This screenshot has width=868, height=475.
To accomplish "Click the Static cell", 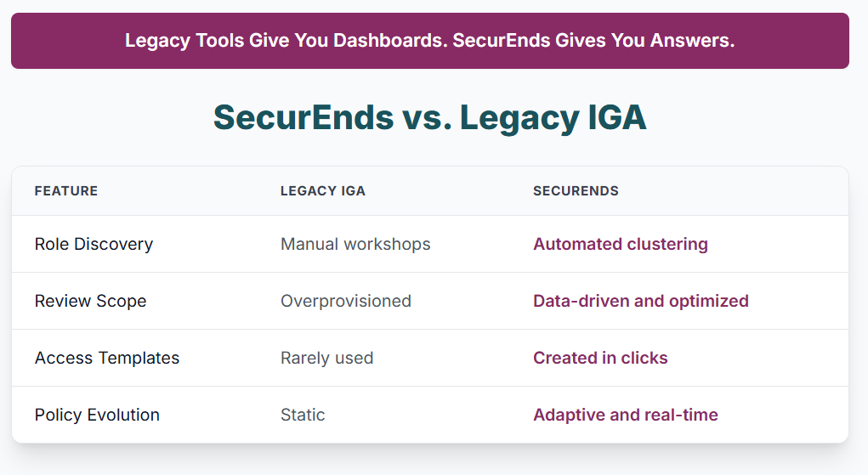I will click(303, 416).
